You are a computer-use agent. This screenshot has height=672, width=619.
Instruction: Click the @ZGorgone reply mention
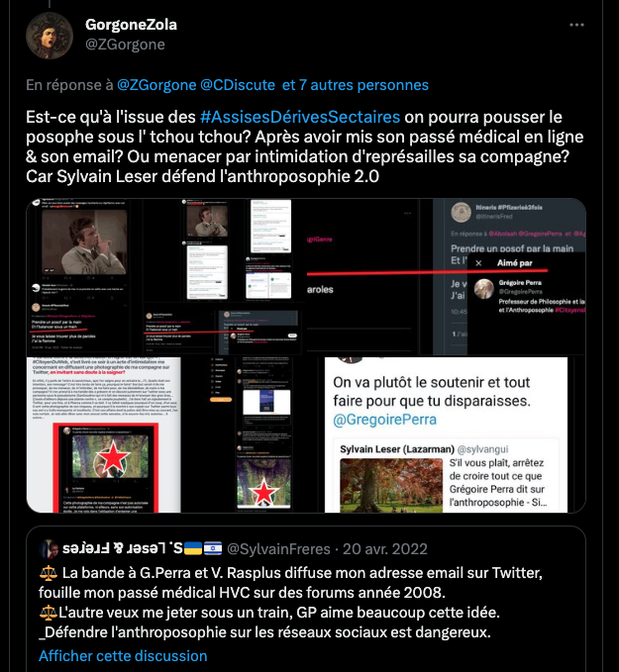[x=156, y=85]
